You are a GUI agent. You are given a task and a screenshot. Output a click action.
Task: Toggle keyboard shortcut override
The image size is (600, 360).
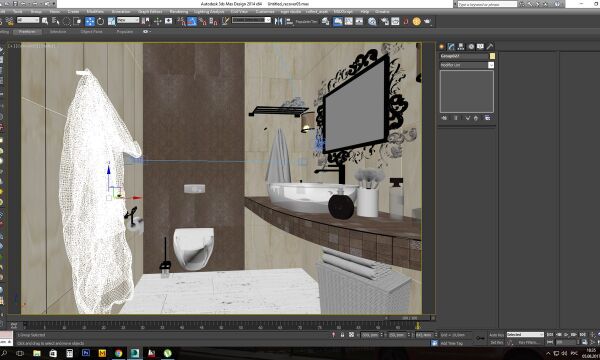point(168,21)
